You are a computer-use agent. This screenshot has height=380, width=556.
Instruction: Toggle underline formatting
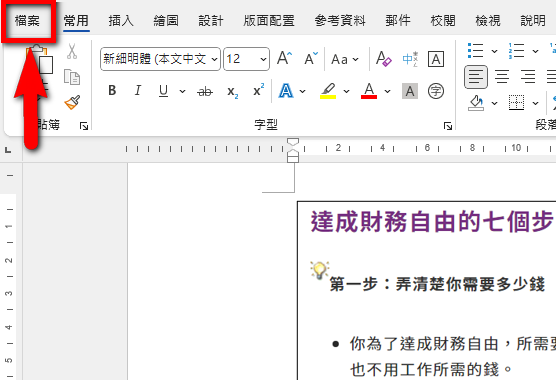(x=163, y=91)
